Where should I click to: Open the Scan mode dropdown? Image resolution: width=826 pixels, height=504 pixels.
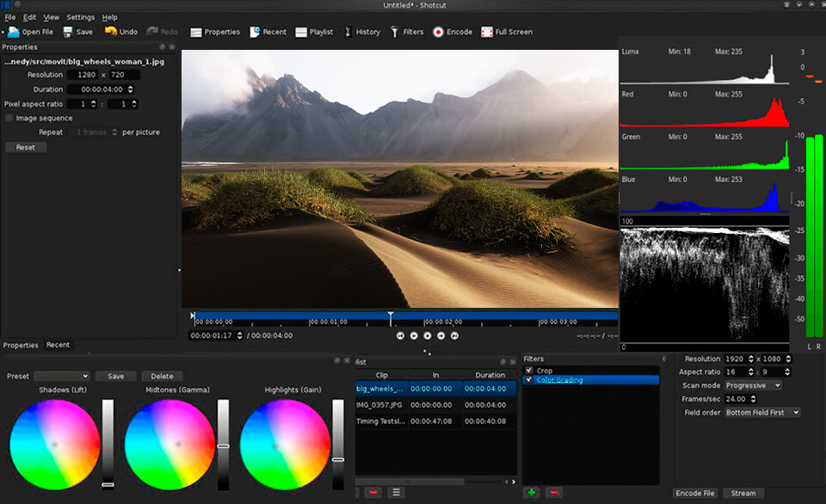pyautogui.click(x=753, y=385)
